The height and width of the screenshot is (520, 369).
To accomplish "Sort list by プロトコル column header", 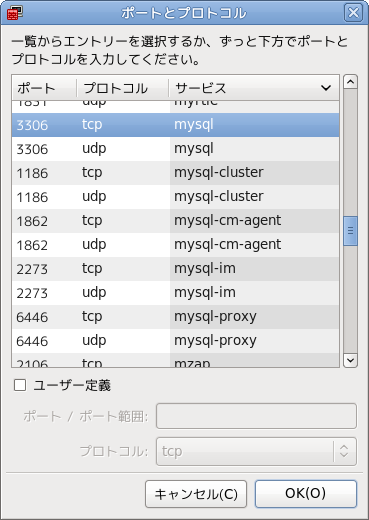I will point(122,88).
